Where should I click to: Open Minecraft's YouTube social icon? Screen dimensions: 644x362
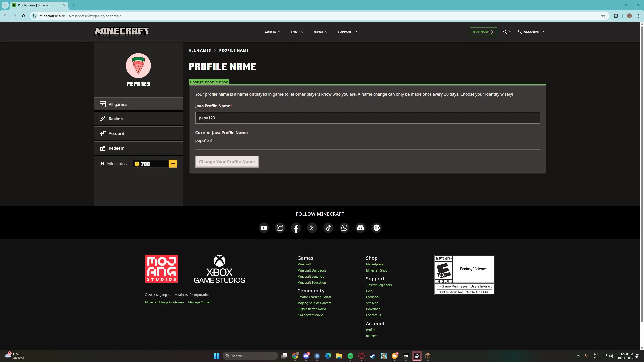[264, 228]
